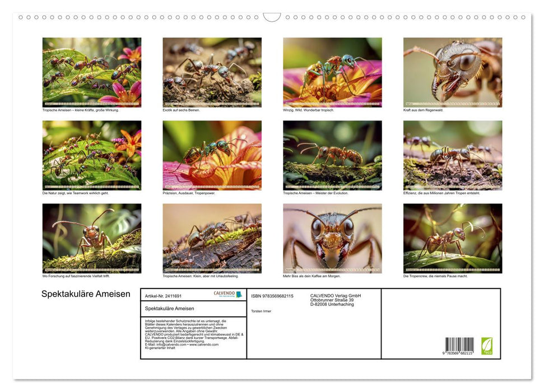This screenshot has height=392, width=544.
Task: Click the large 'Spektakuläre Ameisen' heading
Action: point(86,294)
